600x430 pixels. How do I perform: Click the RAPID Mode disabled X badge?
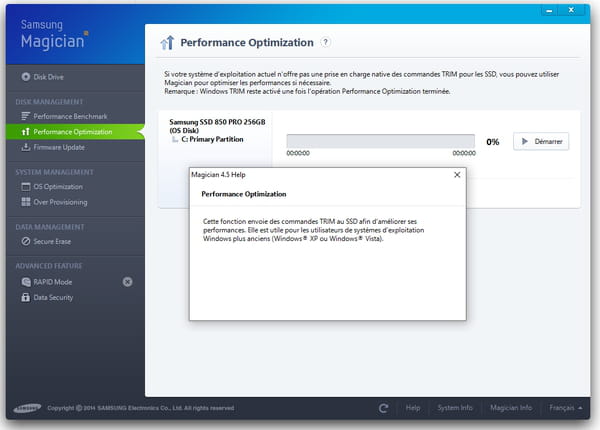pyautogui.click(x=128, y=282)
